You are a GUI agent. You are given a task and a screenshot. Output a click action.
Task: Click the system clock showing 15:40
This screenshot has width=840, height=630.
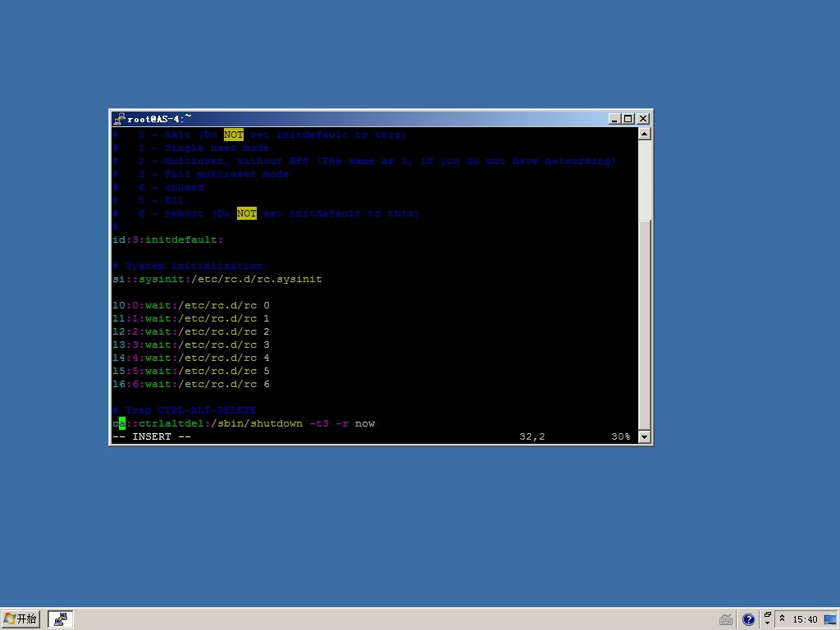tap(805, 620)
